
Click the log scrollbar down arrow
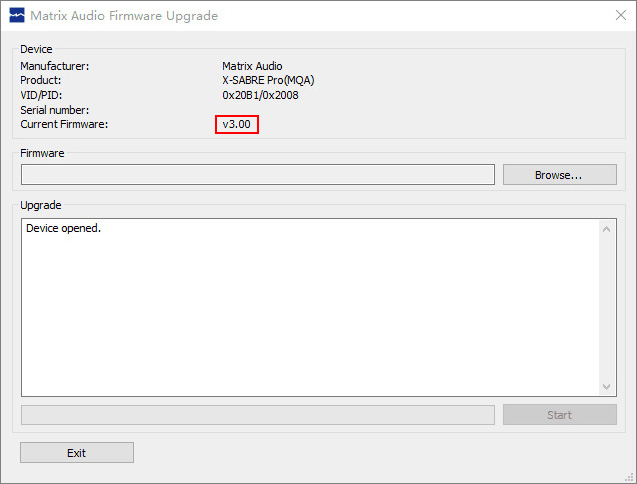click(607, 386)
